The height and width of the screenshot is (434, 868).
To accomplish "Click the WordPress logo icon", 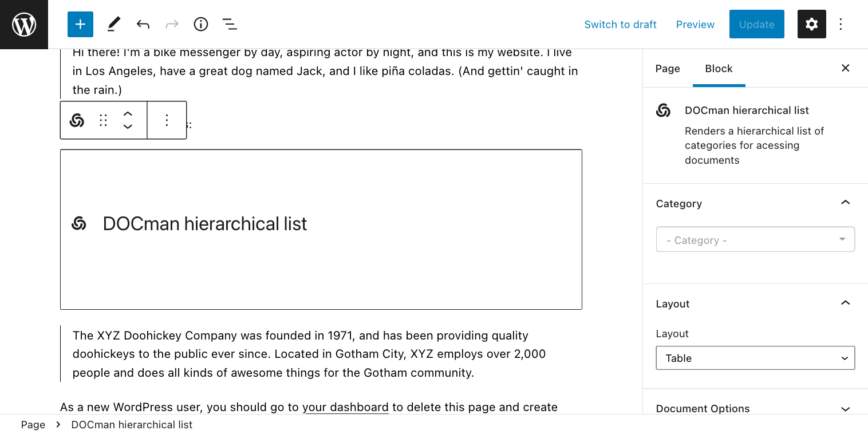I will (x=24, y=25).
